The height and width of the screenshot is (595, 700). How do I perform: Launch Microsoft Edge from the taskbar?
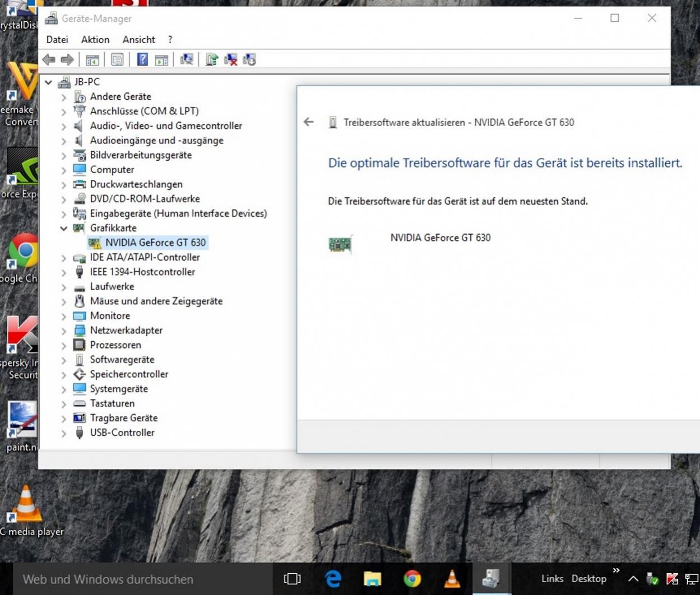[x=333, y=579]
